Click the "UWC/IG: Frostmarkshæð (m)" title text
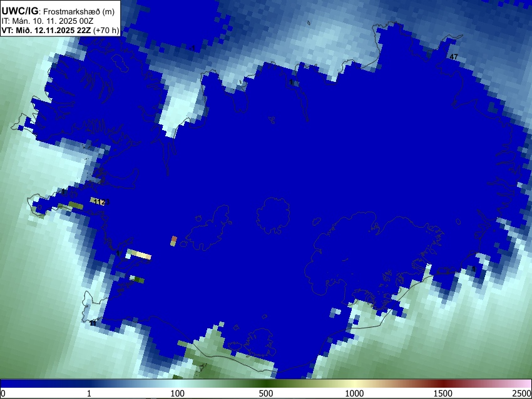Viewport: 532px width, 399px height. pos(58,11)
